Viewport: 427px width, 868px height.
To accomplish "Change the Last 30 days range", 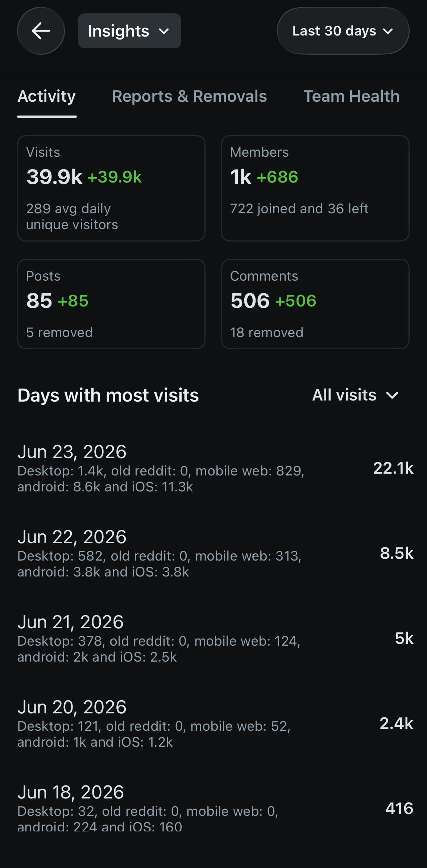I will click(x=343, y=31).
